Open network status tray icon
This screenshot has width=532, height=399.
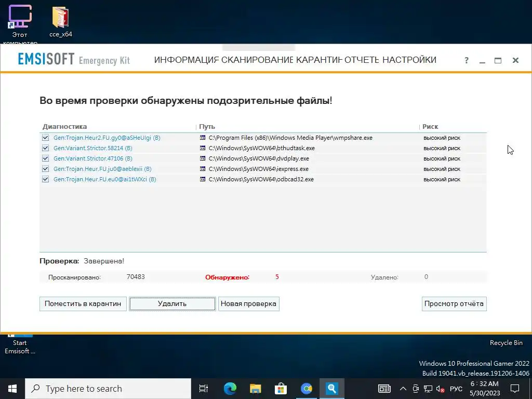[428, 389]
